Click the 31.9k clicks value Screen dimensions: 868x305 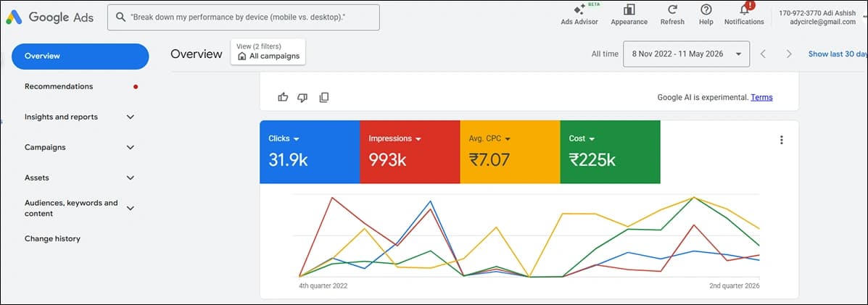point(288,160)
